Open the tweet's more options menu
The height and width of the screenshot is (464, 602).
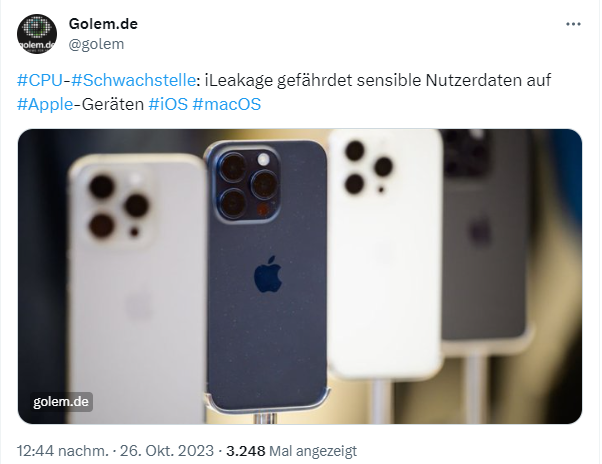573,24
